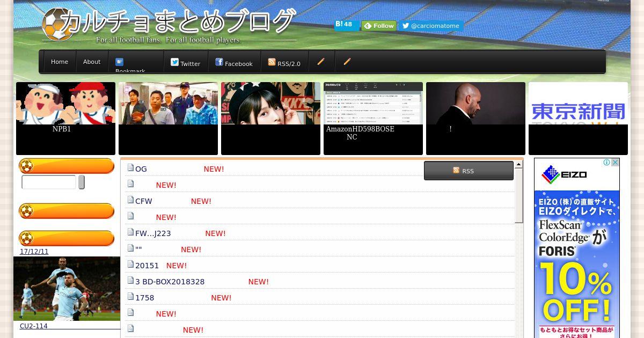Click the document icon beside 1758 entry
Viewport: 644px width, 338px height.
tap(130, 297)
